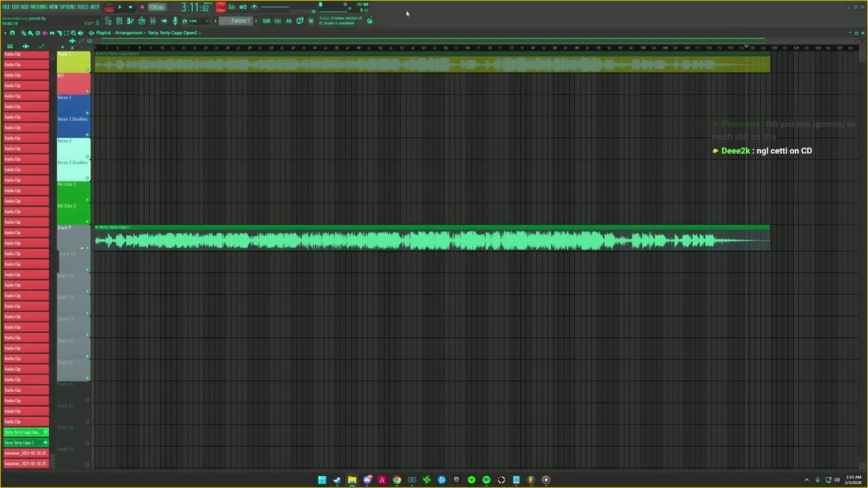Toggle the metronome icon
This screenshot has height=488, width=868.
(254, 7)
